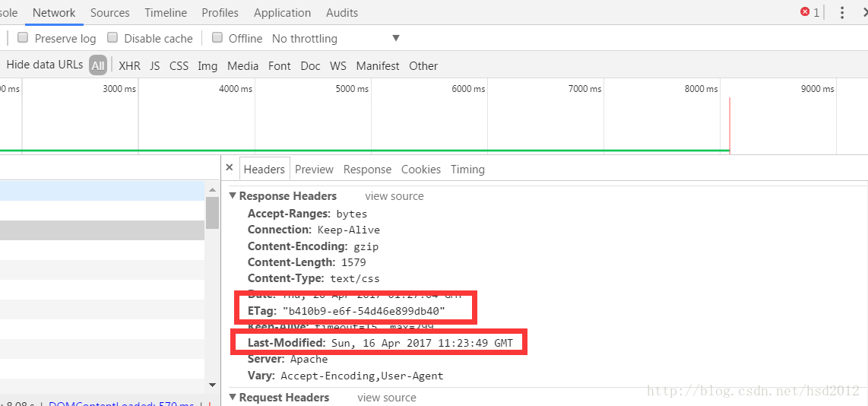Filter requests by Manifest
Screen dimensions: 868x406
(378, 66)
